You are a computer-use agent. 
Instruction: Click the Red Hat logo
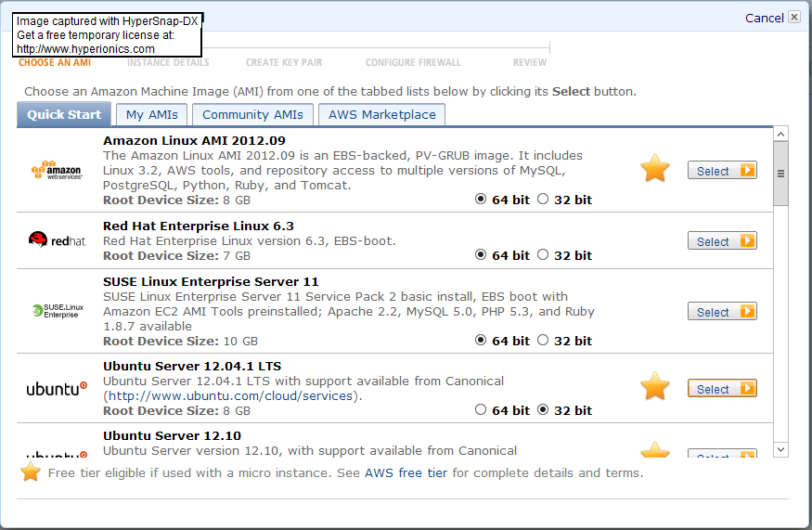pyautogui.click(x=57, y=239)
